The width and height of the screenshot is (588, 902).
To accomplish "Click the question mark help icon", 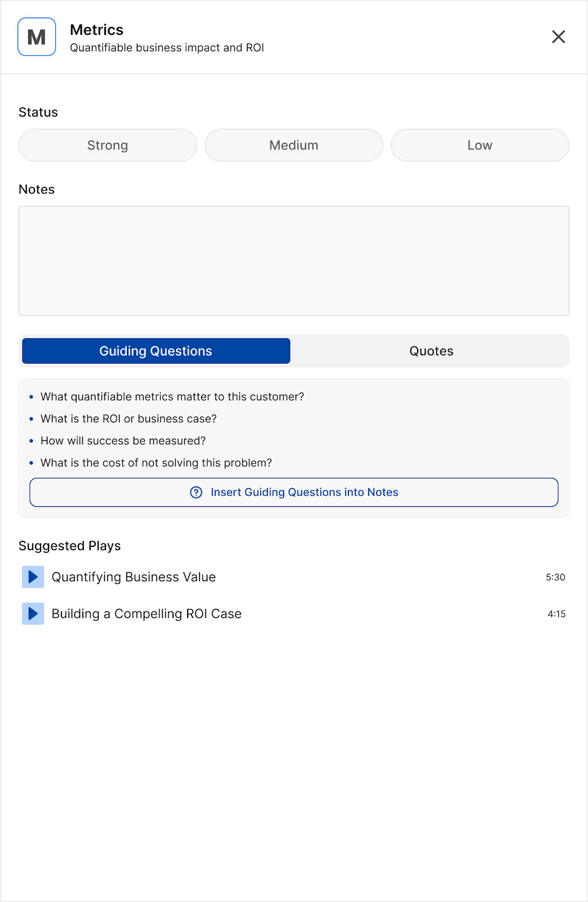I will (x=196, y=493).
